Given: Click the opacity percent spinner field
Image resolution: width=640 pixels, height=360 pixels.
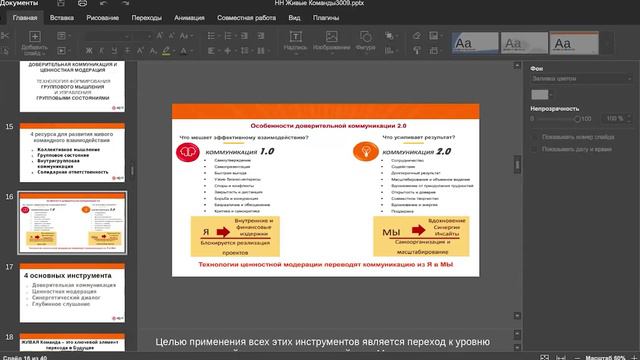Looking at the screenshot, I should tap(617, 119).
